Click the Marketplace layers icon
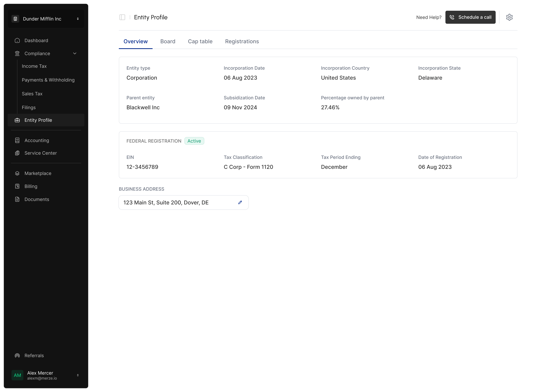552x392 pixels. (17, 173)
